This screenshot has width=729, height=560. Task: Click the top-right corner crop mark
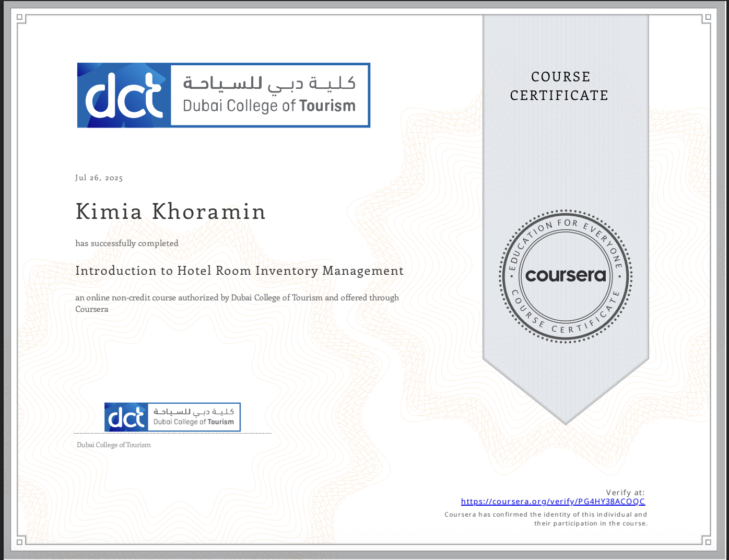click(x=709, y=17)
